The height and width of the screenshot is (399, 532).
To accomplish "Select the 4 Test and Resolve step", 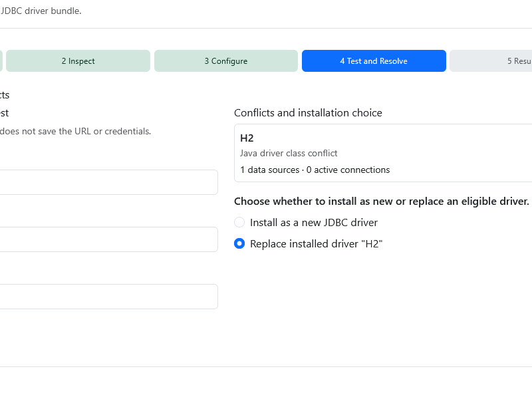I will pos(374,61).
